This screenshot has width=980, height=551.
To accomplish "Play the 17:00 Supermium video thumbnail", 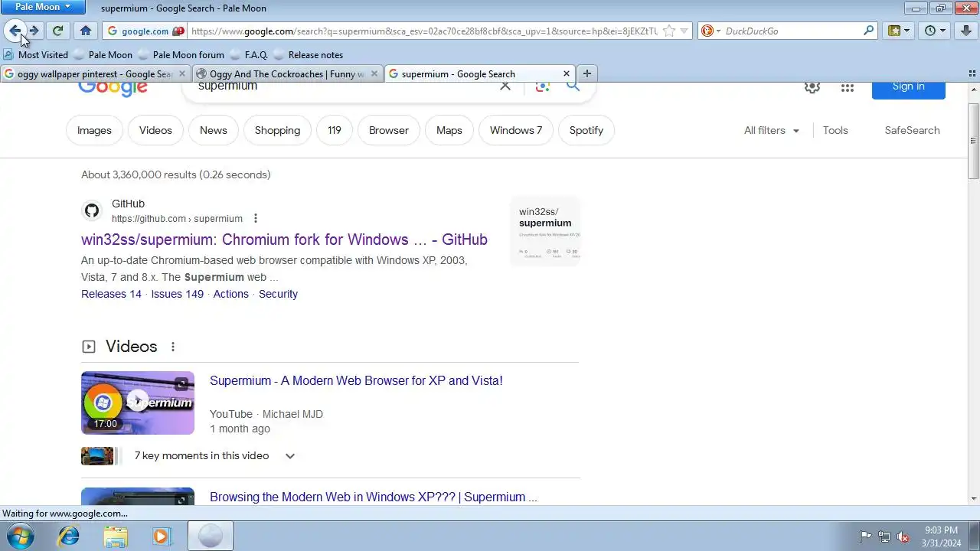I will 138,403.
